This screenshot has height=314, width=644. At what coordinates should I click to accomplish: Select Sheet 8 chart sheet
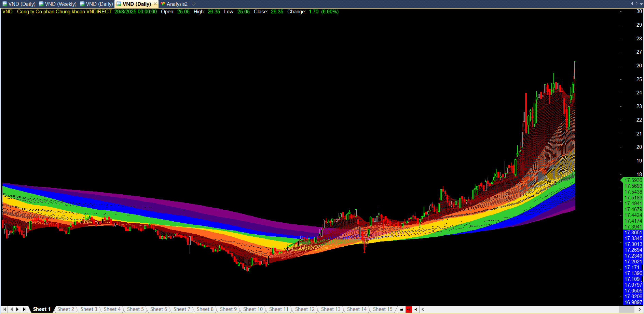(205, 309)
